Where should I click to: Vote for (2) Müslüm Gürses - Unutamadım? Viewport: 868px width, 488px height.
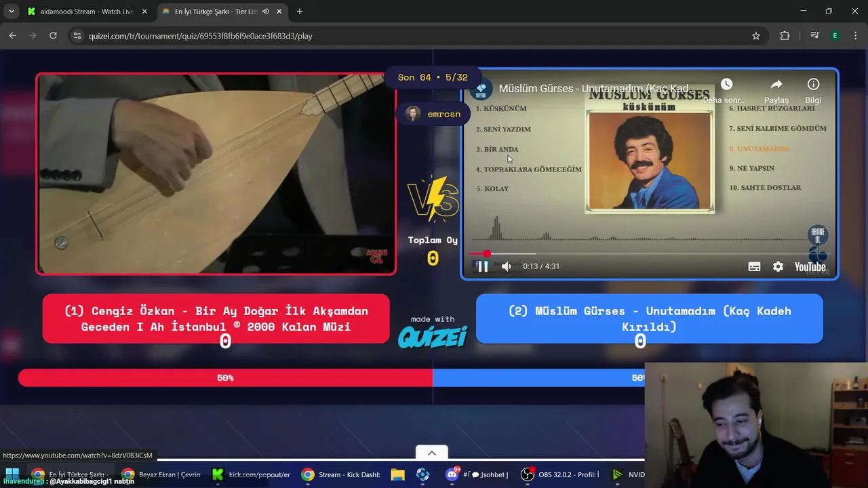pyautogui.click(x=650, y=319)
